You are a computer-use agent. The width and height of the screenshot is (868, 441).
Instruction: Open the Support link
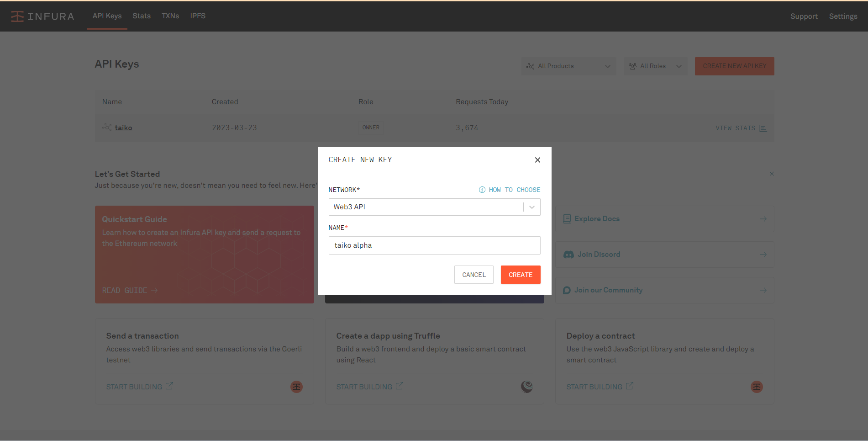tap(804, 16)
